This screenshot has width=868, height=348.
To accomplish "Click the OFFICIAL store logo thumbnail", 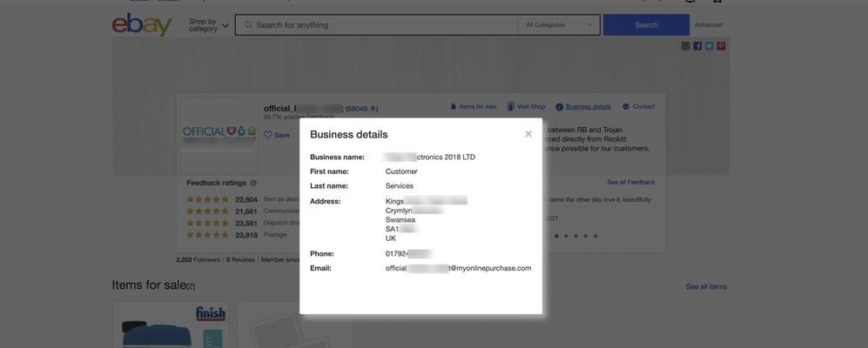I will click(219, 136).
